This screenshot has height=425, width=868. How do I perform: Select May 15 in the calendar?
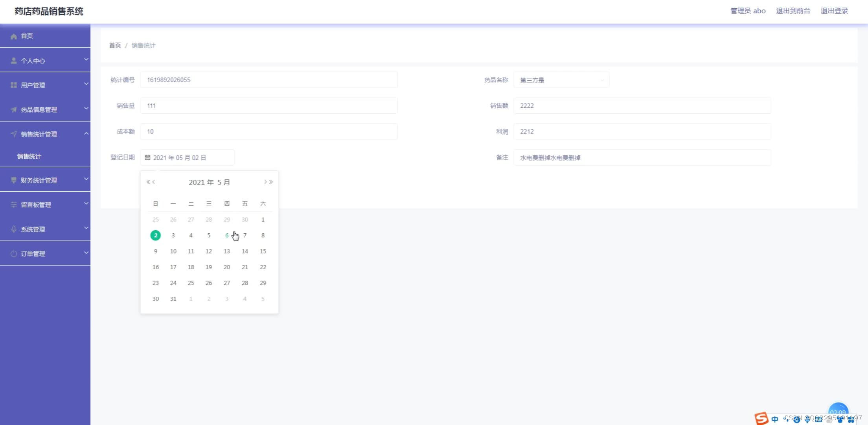coord(263,251)
